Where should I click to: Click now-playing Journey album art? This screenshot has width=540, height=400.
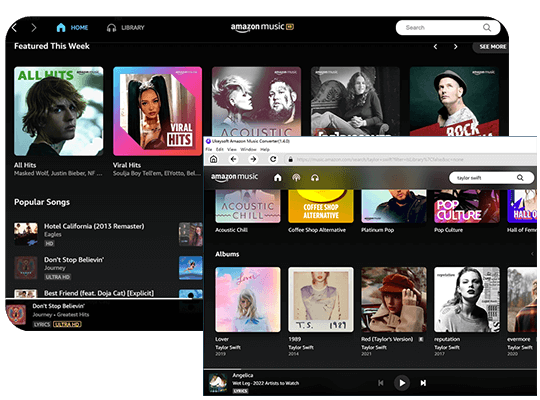coord(16,315)
